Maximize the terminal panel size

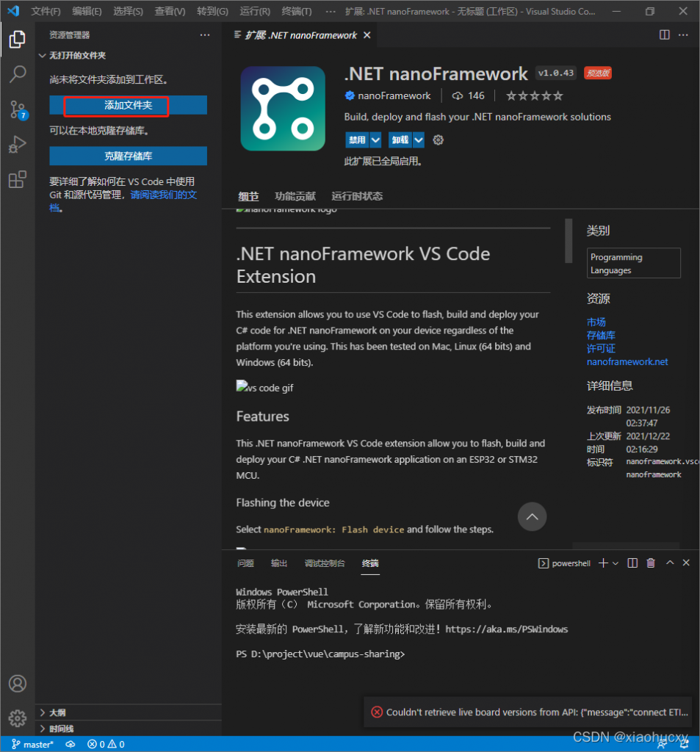click(670, 563)
